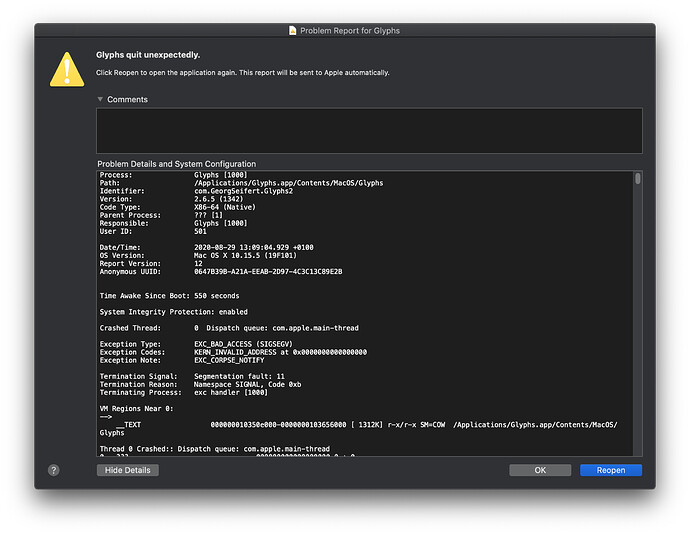Click the 'Report Version:' line
The height and width of the screenshot is (535, 690).
click(151, 264)
